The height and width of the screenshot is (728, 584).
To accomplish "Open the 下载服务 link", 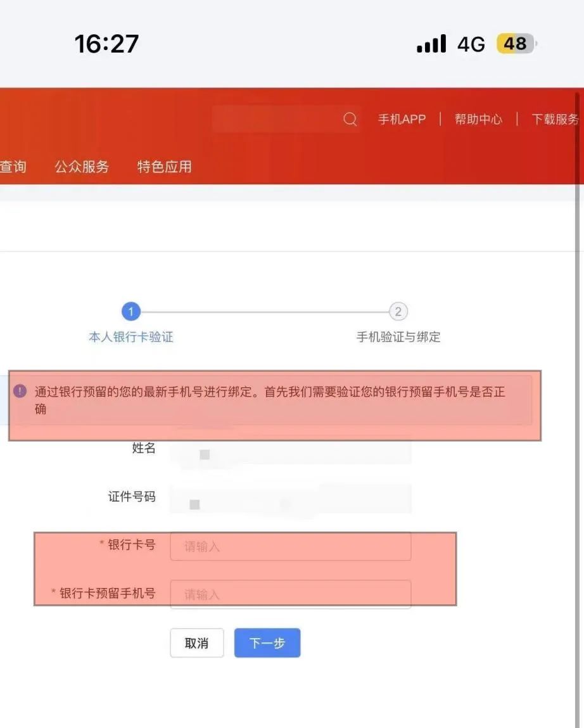I will click(x=555, y=119).
